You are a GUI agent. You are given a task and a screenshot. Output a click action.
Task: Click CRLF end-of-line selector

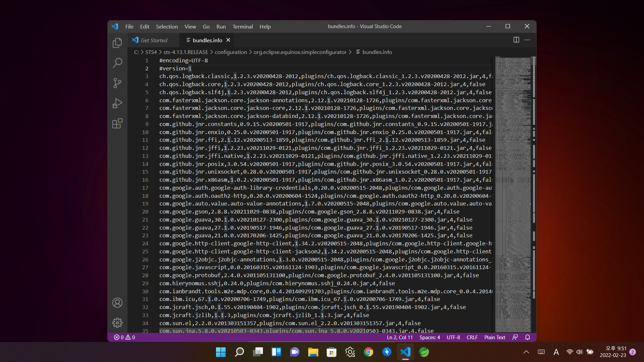[x=472, y=337]
